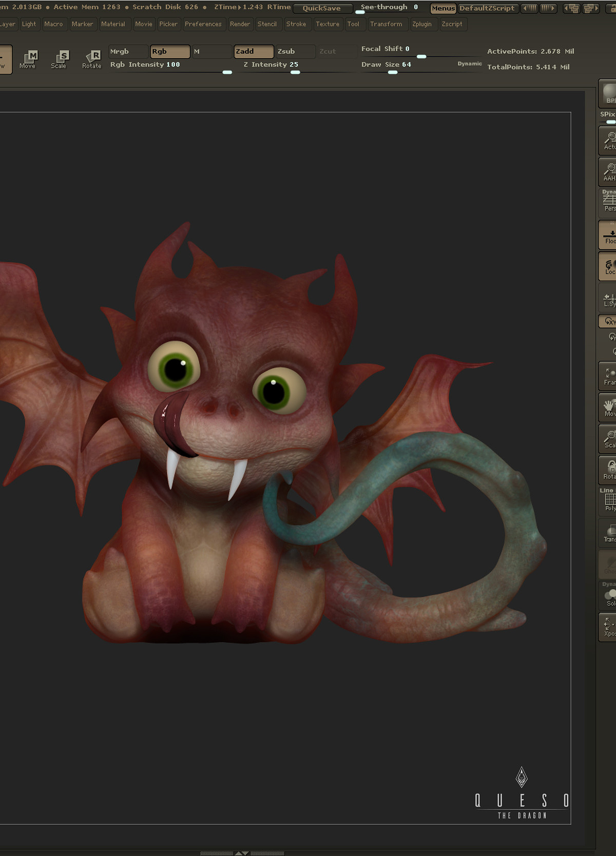Image resolution: width=616 pixels, height=856 pixels.
Task: Click the Xpose icon
Action: (608, 627)
